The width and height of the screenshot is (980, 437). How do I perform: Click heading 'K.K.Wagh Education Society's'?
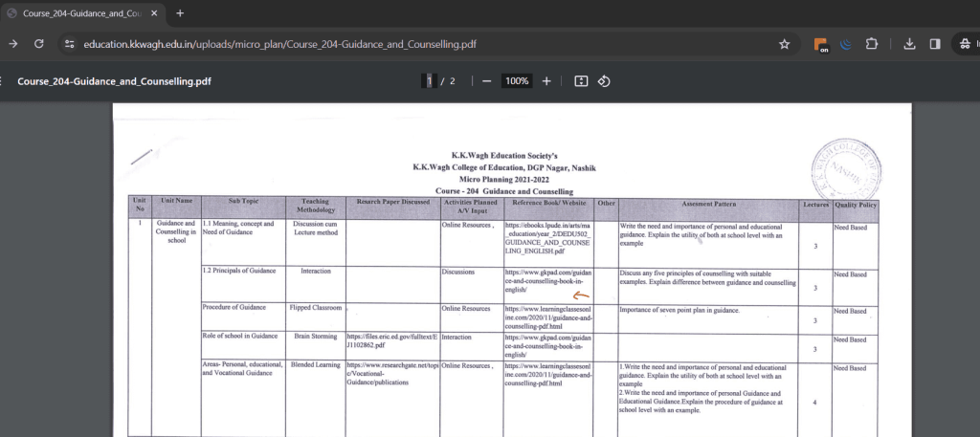[x=504, y=156]
